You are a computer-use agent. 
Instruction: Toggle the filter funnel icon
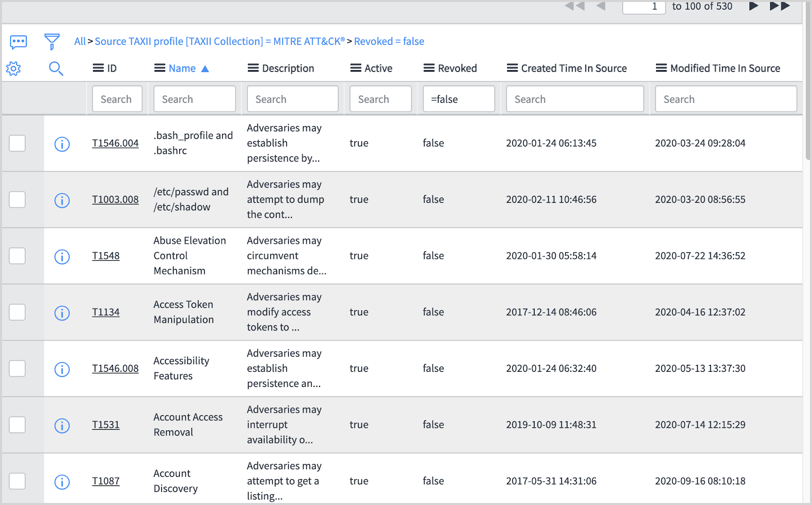point(52,42)
